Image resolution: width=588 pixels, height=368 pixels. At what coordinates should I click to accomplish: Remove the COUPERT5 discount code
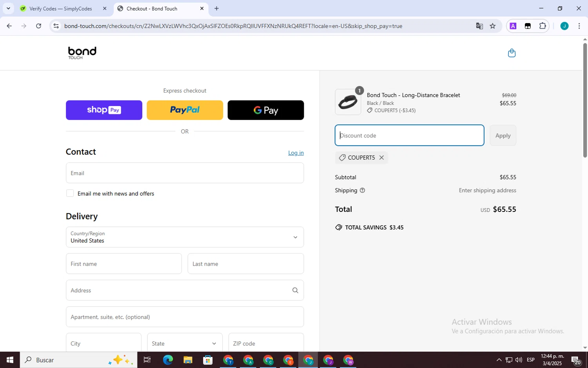coord(381,158)
